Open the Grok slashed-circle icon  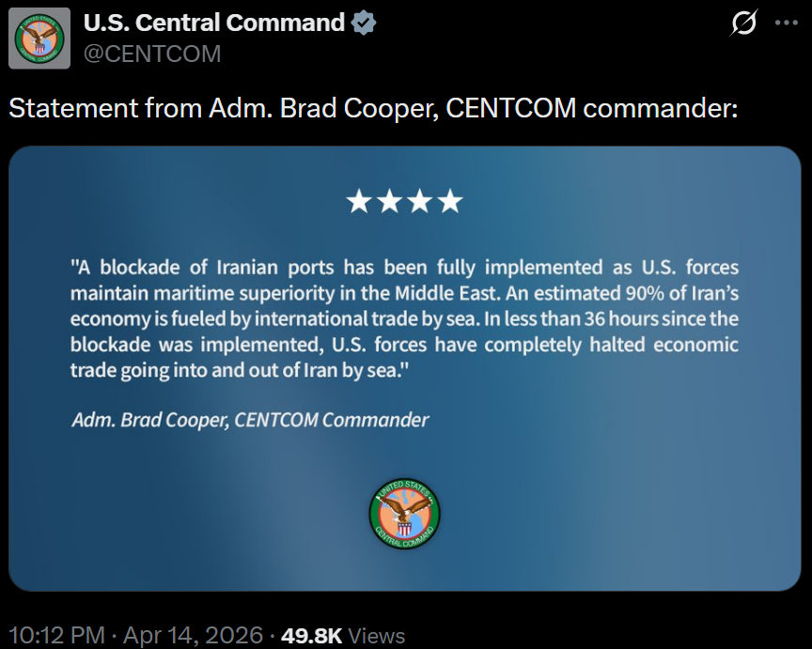point(743,23)
